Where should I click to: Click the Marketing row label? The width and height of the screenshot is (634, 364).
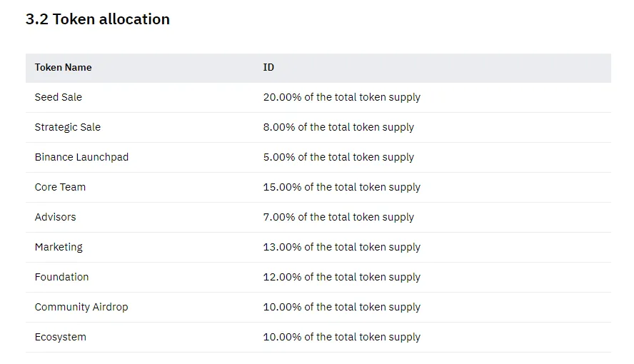59,247
